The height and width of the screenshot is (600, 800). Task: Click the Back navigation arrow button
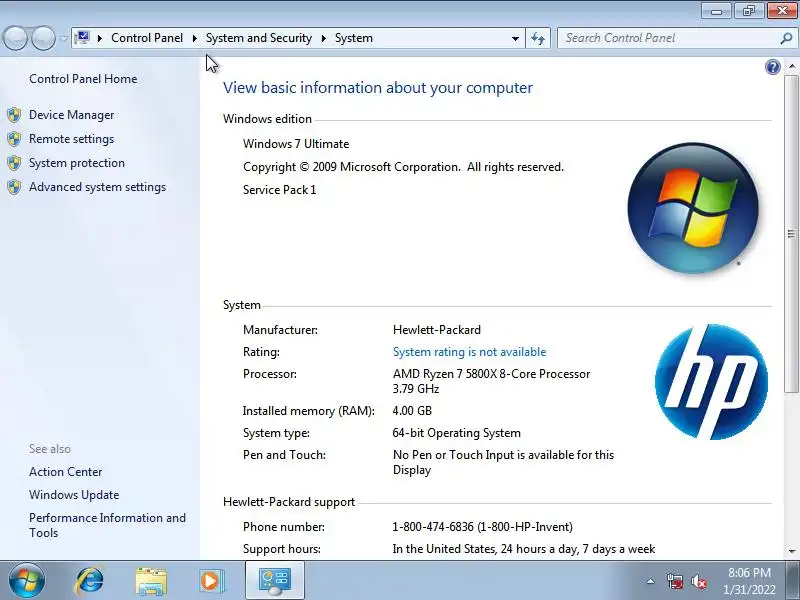click(15, 38)
